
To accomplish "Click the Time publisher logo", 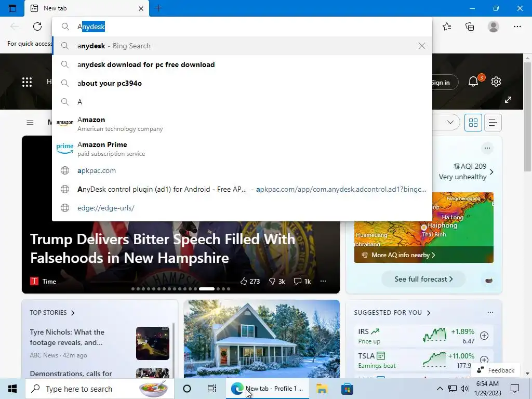I will tap(34, 281).
